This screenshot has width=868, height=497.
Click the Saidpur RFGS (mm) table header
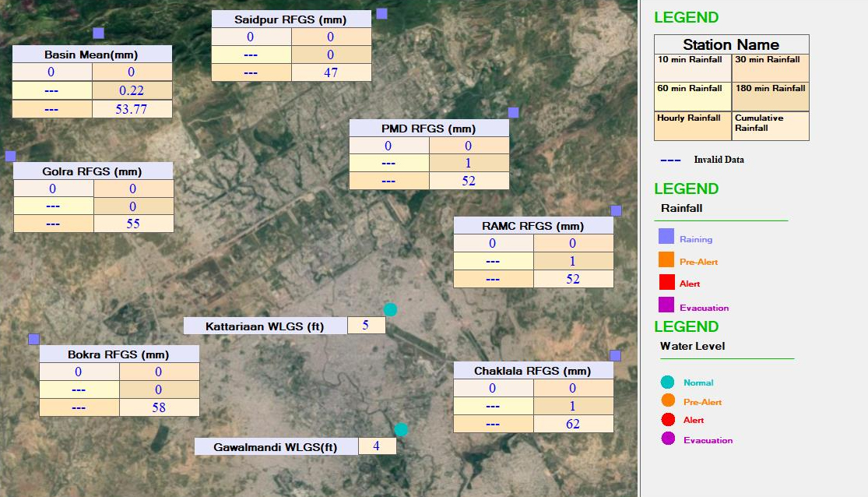click(x=290, y=19)
